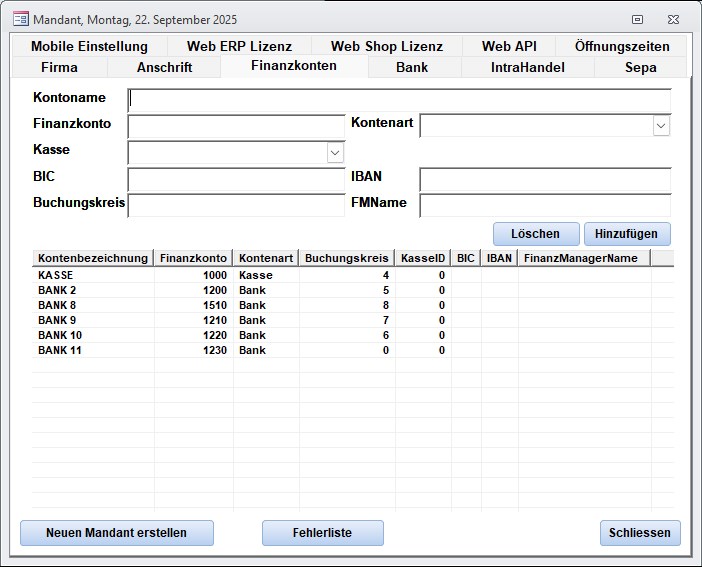Click into the Kontoname text field

click(x=400, y=99)
